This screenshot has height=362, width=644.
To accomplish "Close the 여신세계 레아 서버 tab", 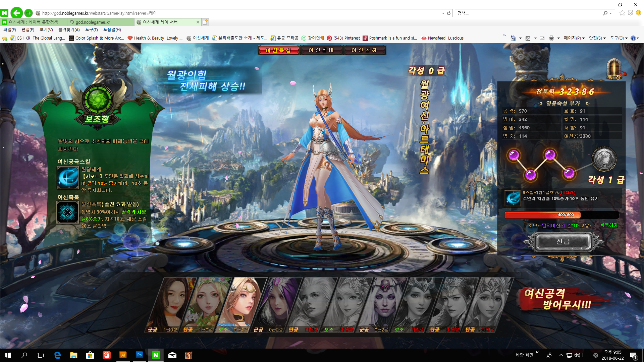I will [x=198, y=22].
